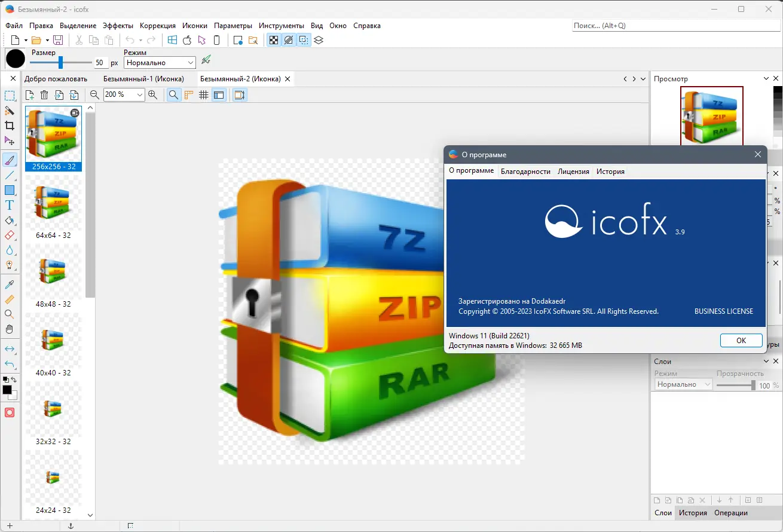
Task: Activate the crop tool
Action: 10,126
